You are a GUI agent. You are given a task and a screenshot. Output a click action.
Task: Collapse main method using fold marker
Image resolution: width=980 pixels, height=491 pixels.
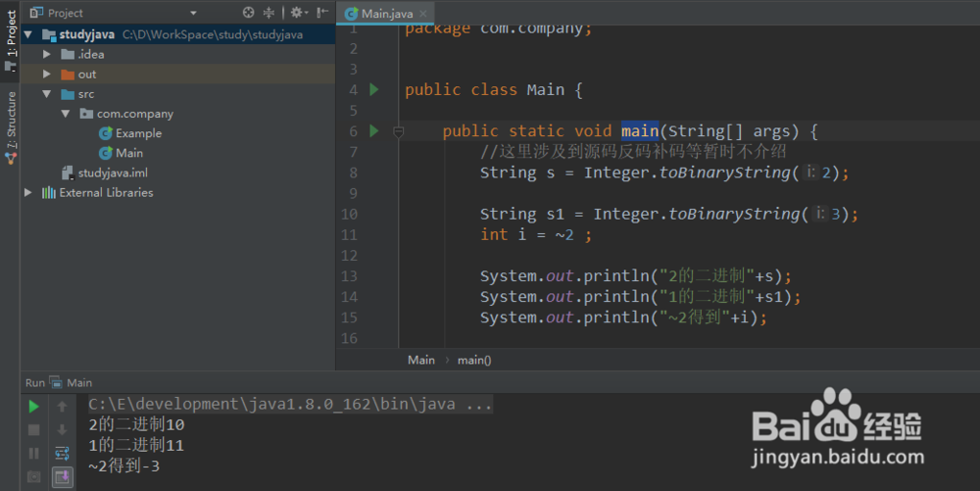pos(398,131)
